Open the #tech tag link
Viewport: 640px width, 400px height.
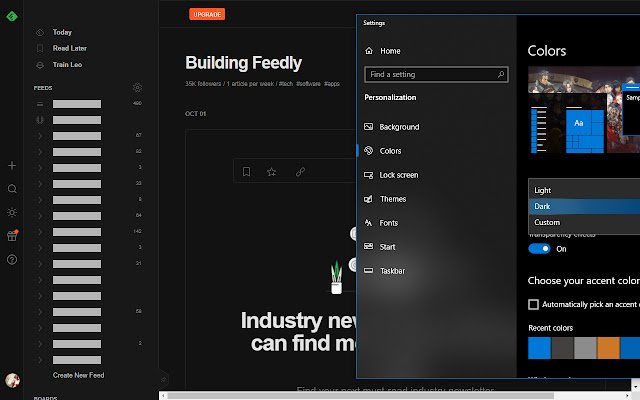286,84
